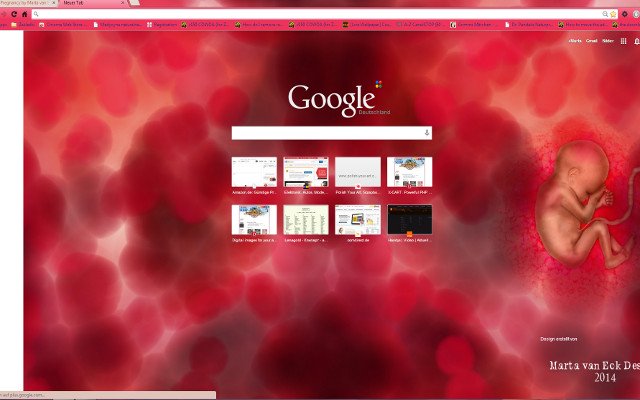Open the Bilder link
Viewport: 640px width, 400px height.
[608, 41]
